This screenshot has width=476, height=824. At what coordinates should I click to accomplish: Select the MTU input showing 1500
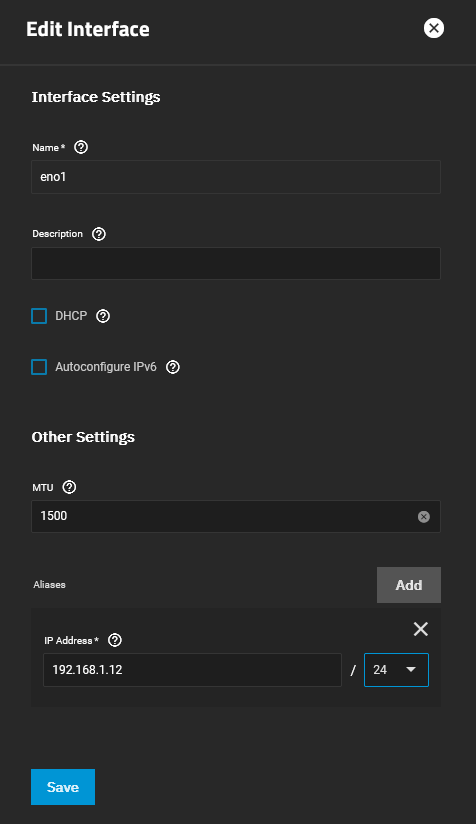(236, 516)
